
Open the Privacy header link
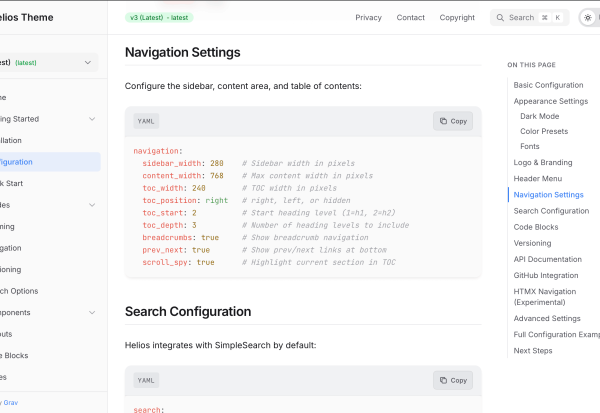click(368, 18)
